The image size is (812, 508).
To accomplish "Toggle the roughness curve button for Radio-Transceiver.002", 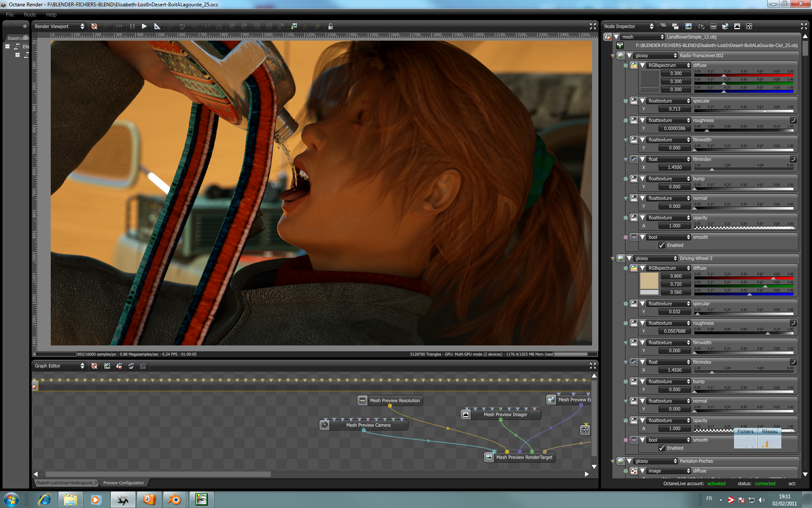I will coord(793,120).
